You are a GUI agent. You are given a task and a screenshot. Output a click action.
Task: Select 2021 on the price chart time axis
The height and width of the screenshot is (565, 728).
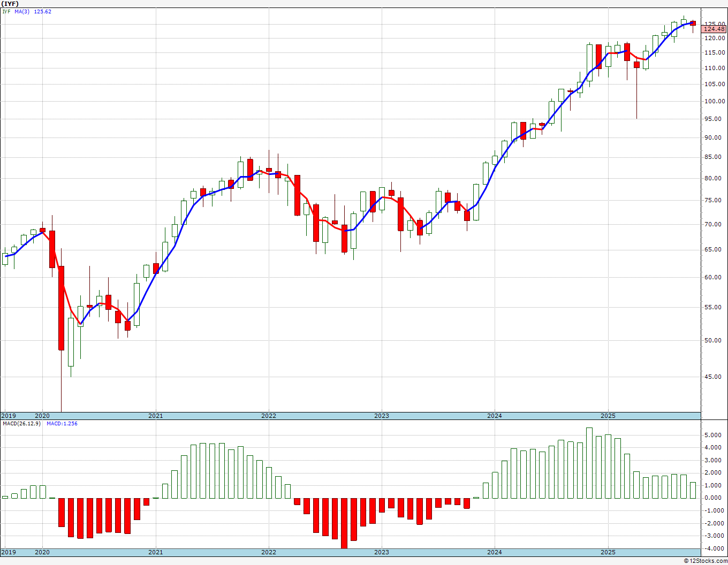[156, 416]
